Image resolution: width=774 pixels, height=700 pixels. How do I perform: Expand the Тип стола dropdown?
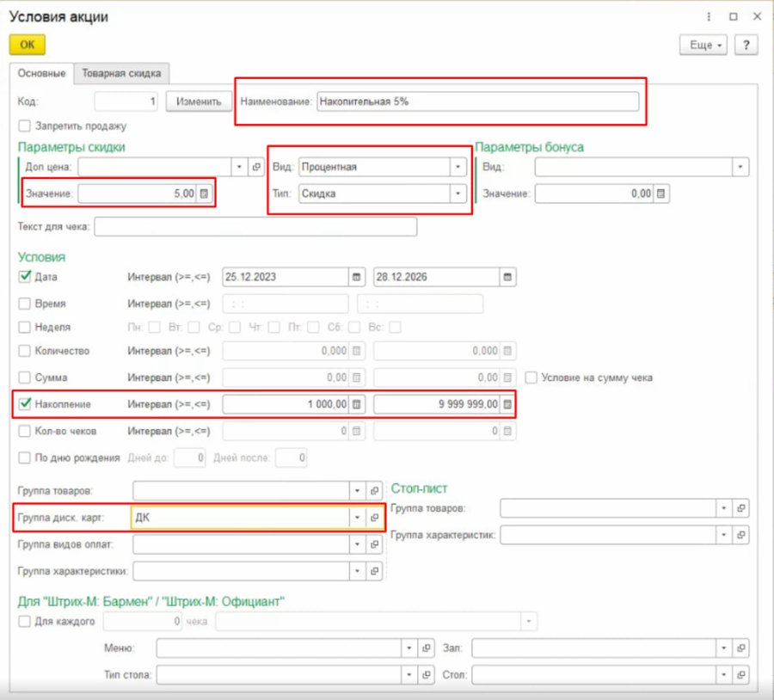click(409, 674)
